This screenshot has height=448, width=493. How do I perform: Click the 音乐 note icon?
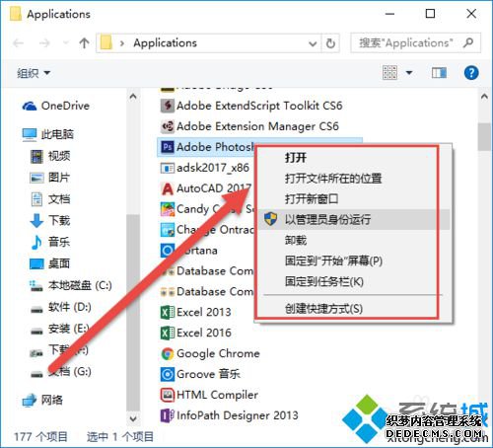pyautogui.click(x=36, y=243)
